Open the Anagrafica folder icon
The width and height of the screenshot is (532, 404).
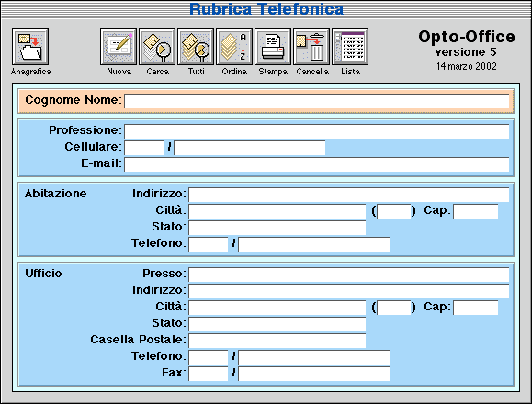click(30, 47)
